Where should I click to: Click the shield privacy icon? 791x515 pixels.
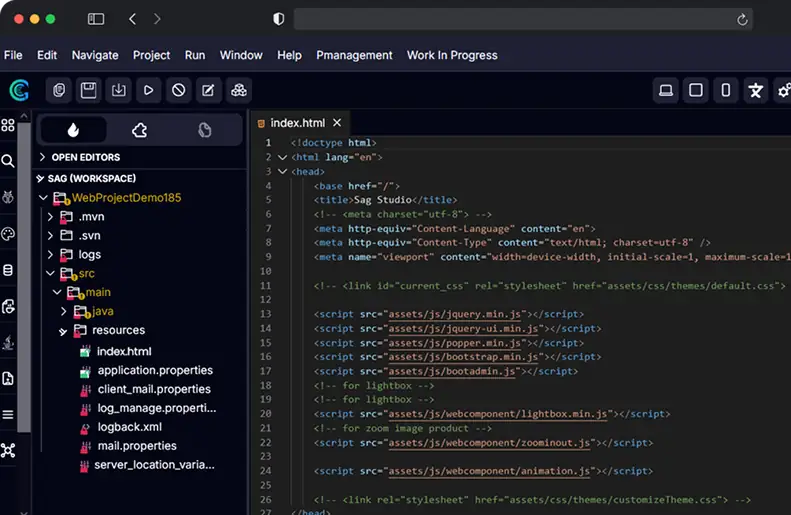click(278, 19)
